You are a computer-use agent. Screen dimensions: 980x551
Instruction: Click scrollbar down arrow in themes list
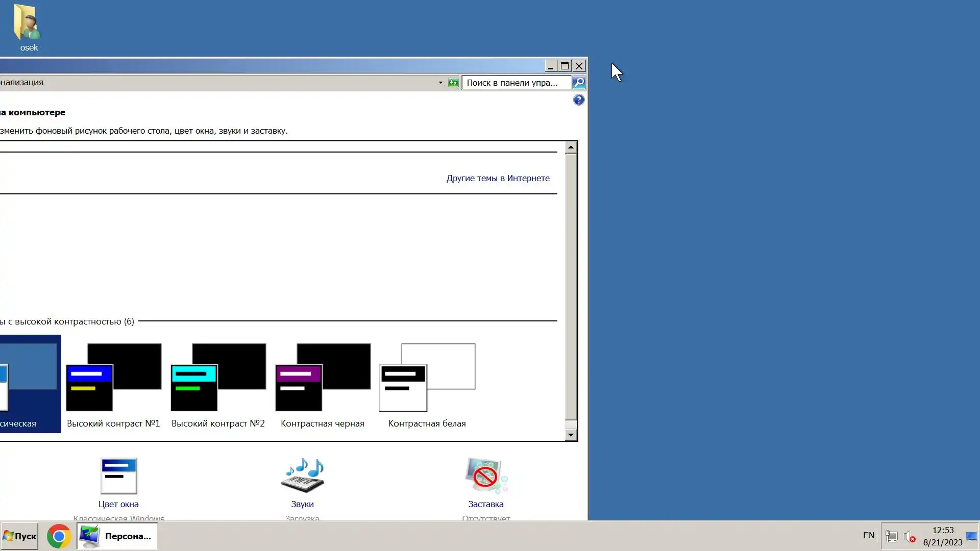click(571, 435)
